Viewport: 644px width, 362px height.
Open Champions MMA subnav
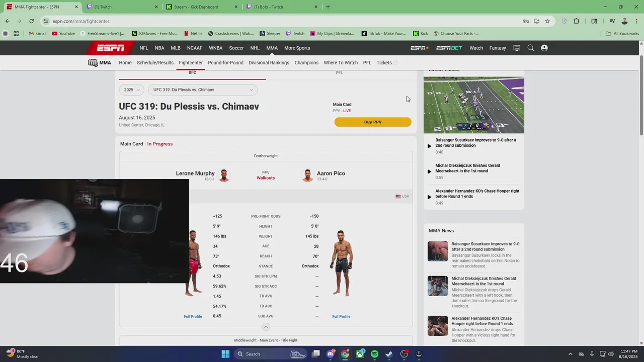306,63
